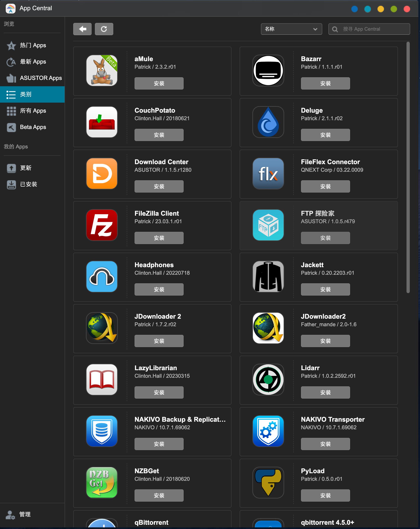The width and height of the screenshot is (420, 529).
Task: Open 已安装 installed apps list
Action: click(28, 184)
